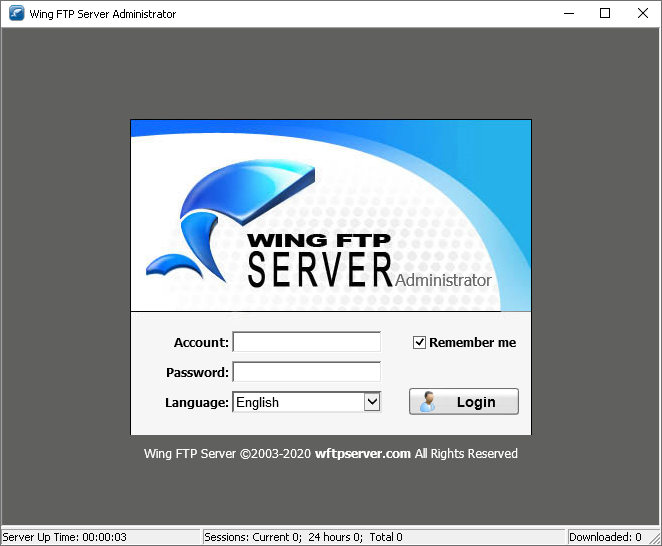Click the window resize grip in status bar

pyautogui.click(x=656, y=539)
